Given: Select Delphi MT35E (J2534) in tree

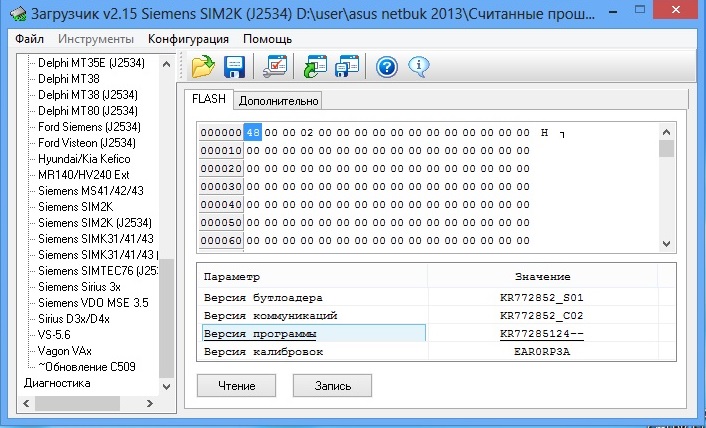Looking at the screenshot, I should click(x=91, y=63).
